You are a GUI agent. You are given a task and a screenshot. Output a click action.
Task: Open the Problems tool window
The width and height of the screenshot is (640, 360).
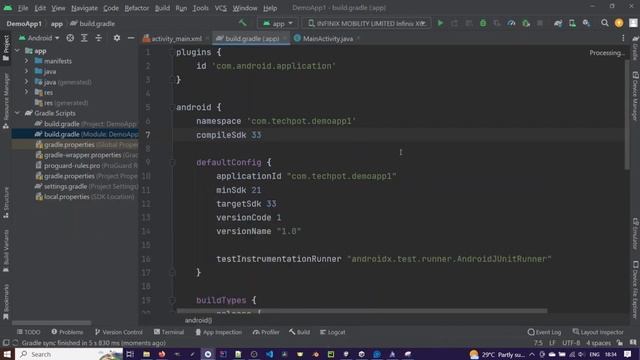pyautogui.click(x=67, y=332)
